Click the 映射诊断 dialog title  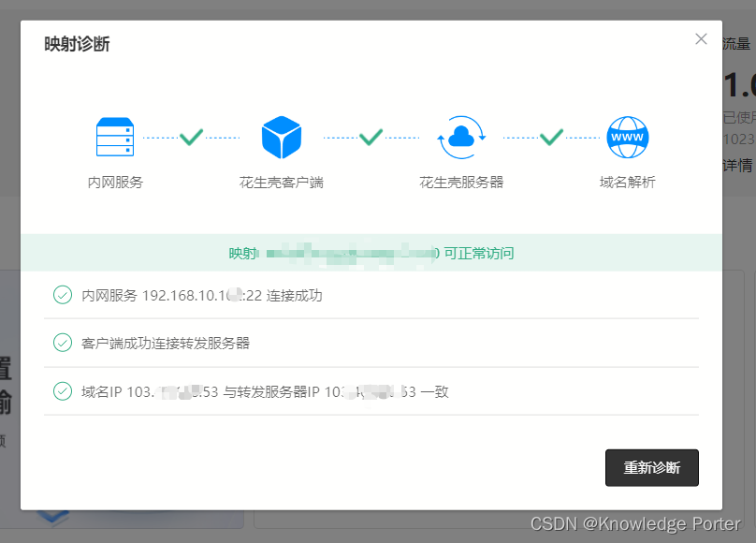[x=77, y=44]
